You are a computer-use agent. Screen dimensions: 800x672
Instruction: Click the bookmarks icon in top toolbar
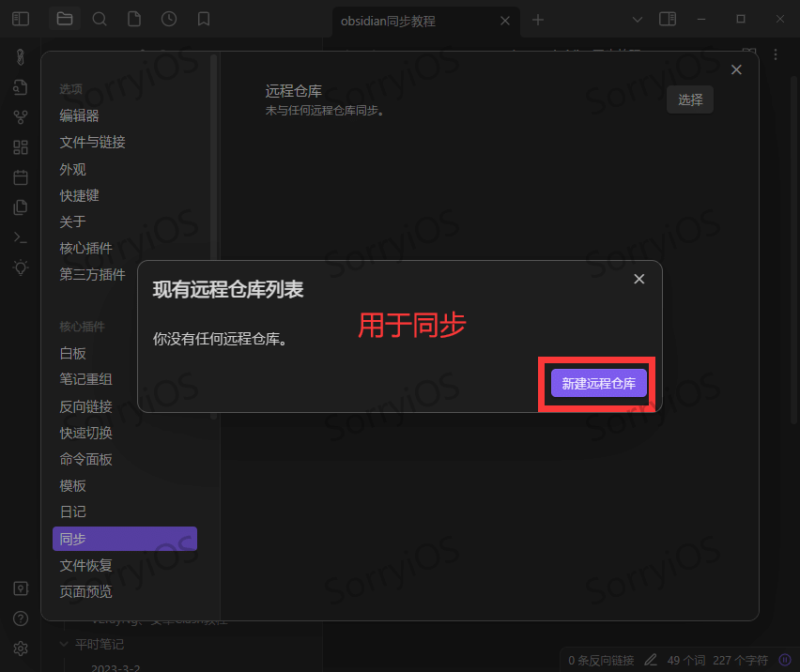204,19
